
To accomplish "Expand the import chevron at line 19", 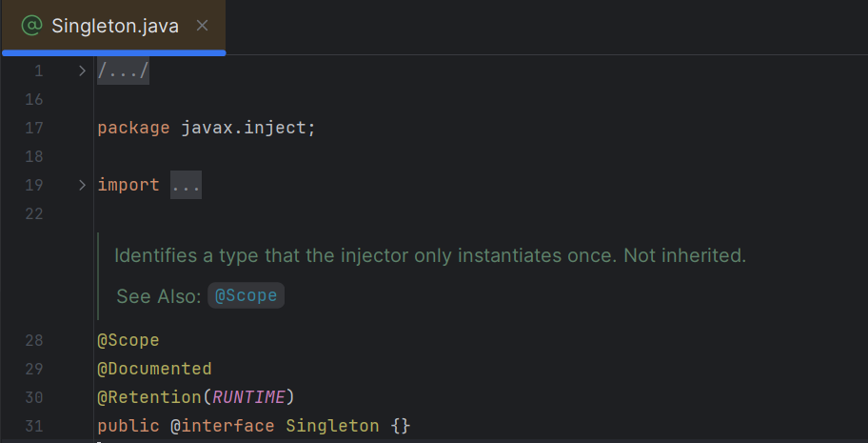I will pos(82,185).
